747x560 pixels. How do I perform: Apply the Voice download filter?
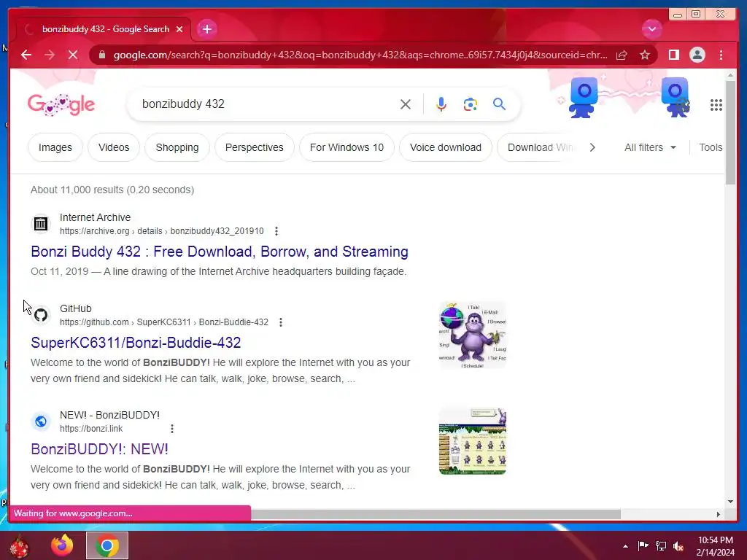click(x=446, y=147)
